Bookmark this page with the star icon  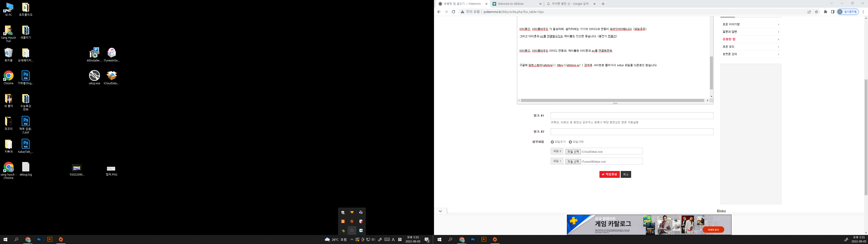[816, 12]
